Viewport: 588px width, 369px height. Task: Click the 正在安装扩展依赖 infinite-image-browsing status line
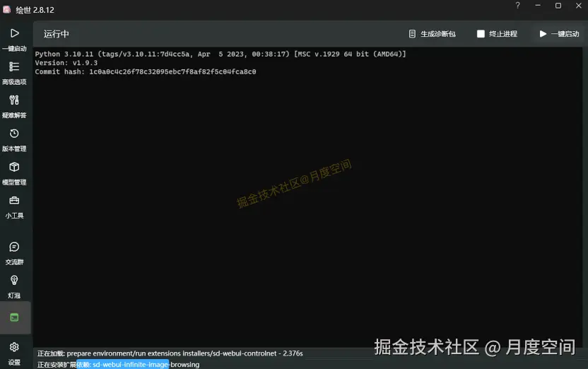(x=118, y=365)
